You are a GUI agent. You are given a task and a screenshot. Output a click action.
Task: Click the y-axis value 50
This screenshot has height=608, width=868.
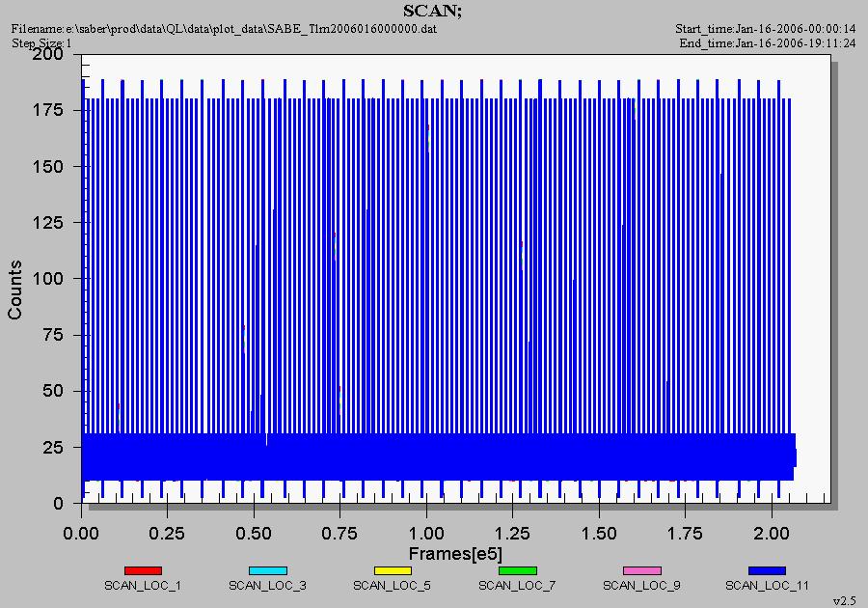[53, 391]
